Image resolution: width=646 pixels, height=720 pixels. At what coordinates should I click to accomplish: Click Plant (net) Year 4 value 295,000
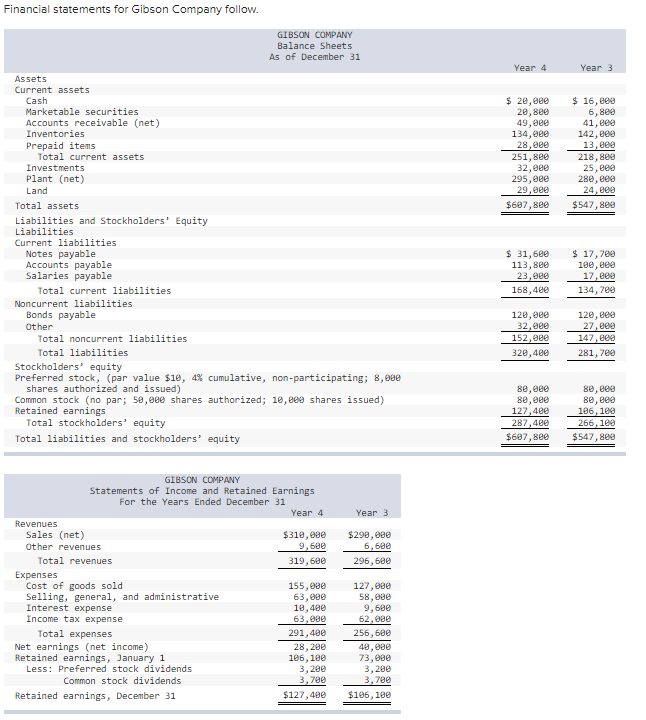coord(530,179)
